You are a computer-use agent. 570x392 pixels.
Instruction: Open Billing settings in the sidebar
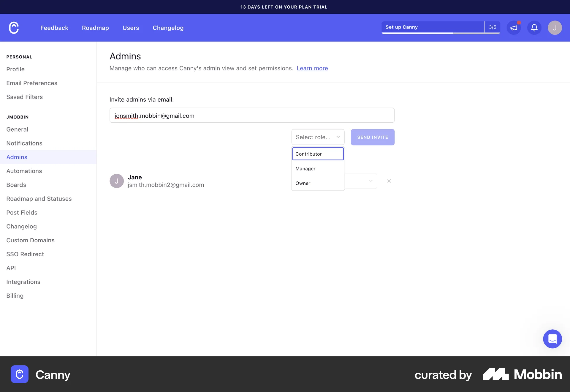tap(15, 295)
